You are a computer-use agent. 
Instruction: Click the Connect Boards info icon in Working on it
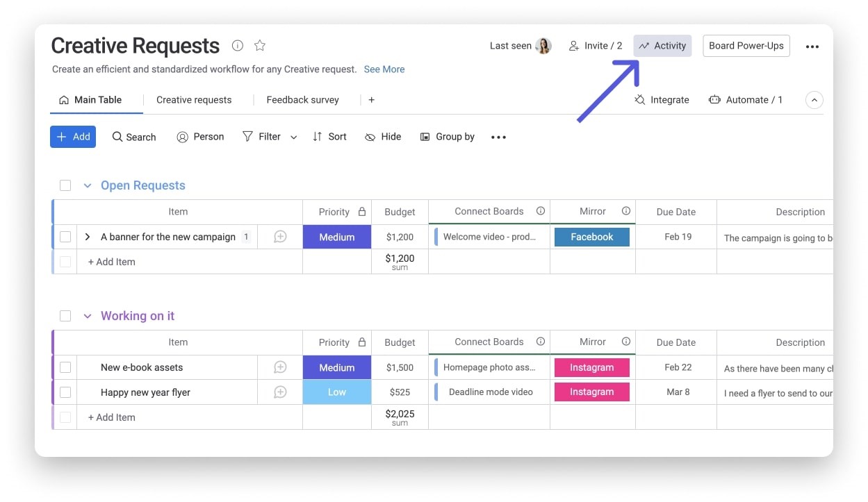tap(541, 342)
